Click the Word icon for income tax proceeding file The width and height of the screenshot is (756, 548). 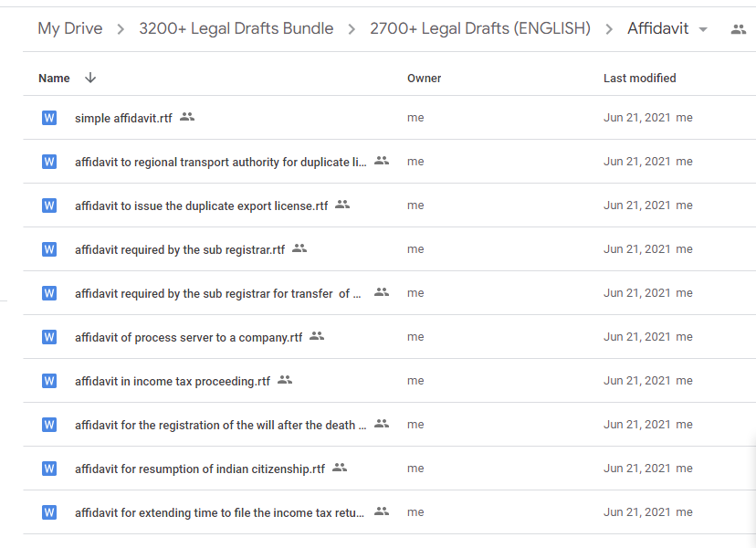pos(49,381)
